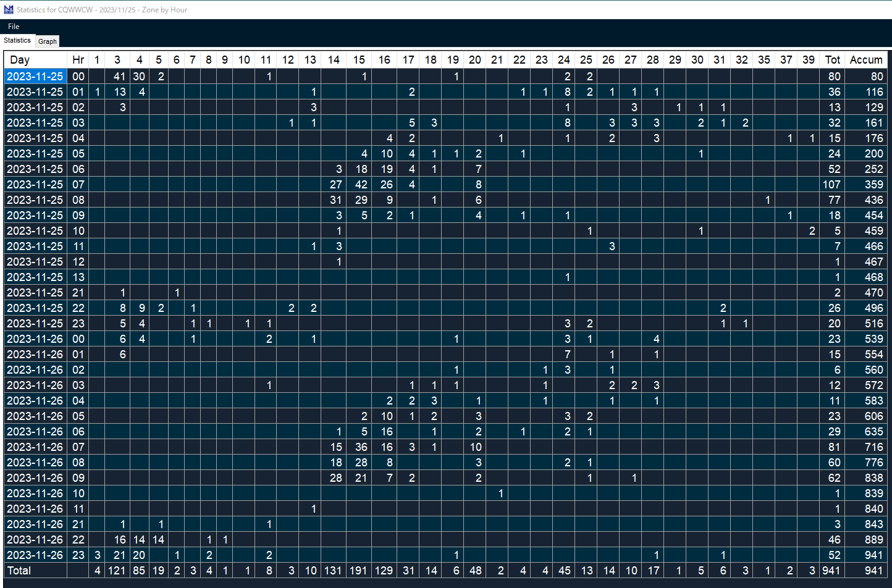
Task: Click total 129 for zone 16
Action: 384,571
